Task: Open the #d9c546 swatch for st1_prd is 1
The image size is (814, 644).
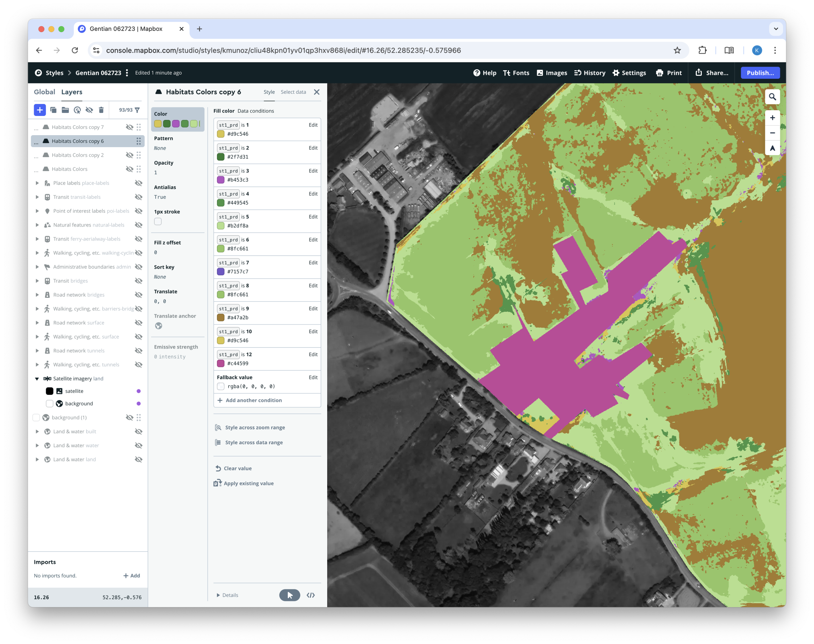Action: point(221,134)
